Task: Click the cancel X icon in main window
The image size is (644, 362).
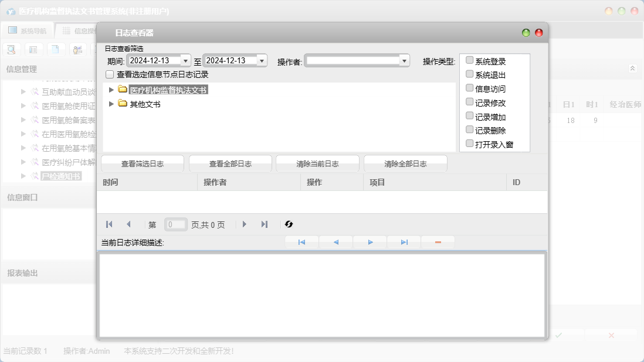Action: point(611,336)
